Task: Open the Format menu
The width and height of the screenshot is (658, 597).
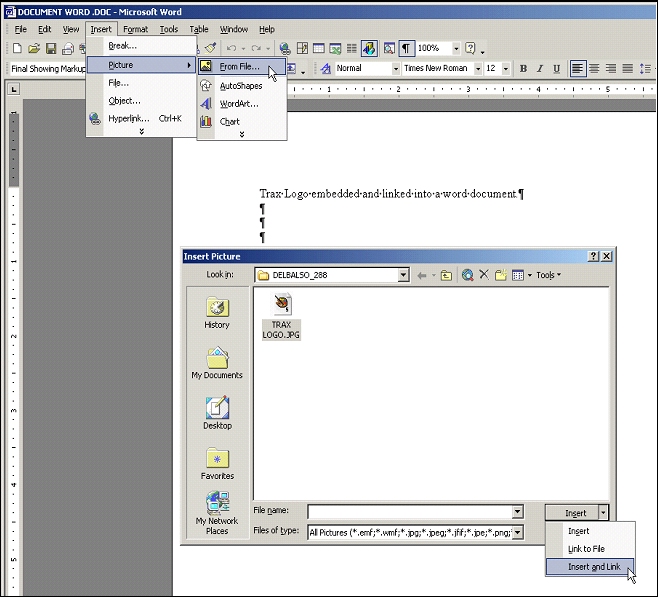Action: 136,29
